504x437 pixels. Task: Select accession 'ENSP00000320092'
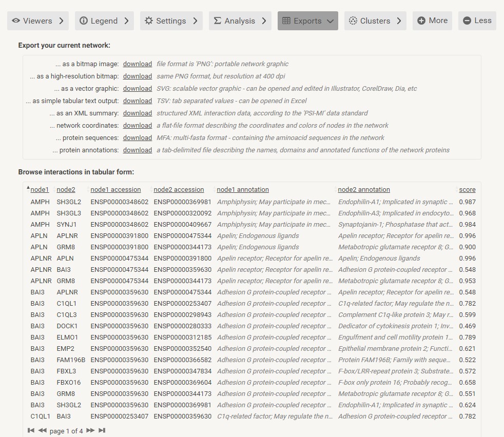[183, 213]
